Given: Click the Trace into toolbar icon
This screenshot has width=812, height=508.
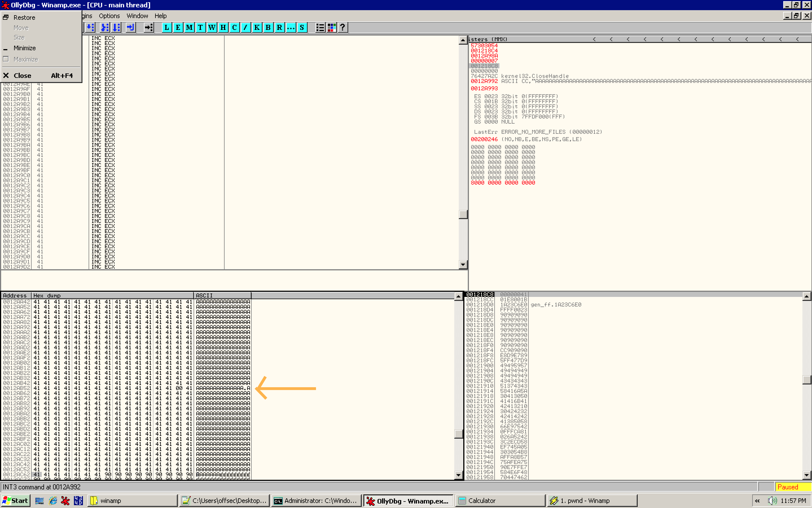Looking at the screenshot, I should (x=105, y=28).
